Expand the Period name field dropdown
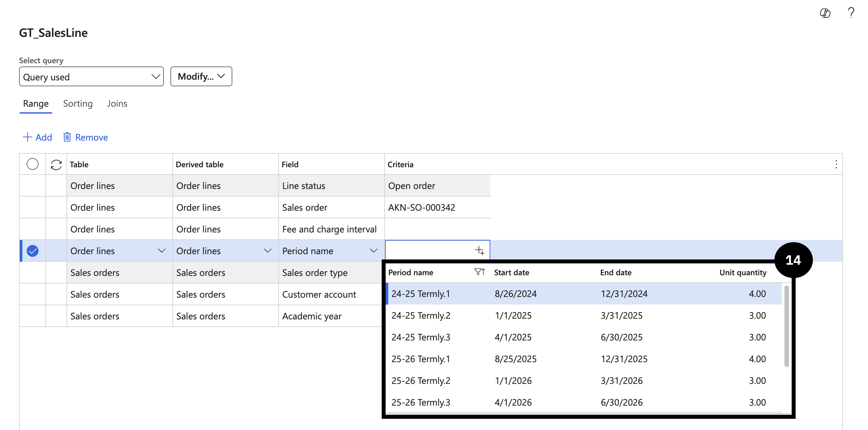 coord(373,251)
